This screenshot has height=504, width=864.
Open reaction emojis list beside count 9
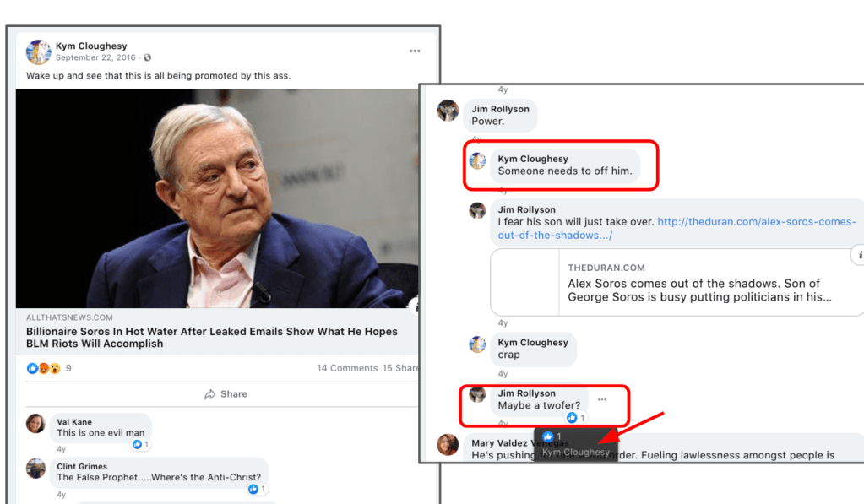(44, 368)
